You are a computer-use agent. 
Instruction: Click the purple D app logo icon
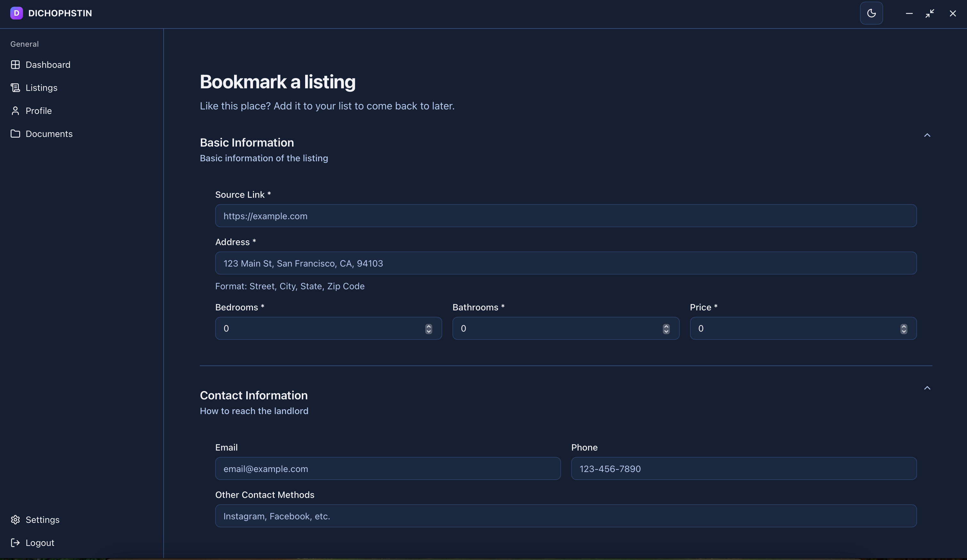click(16, 13)
